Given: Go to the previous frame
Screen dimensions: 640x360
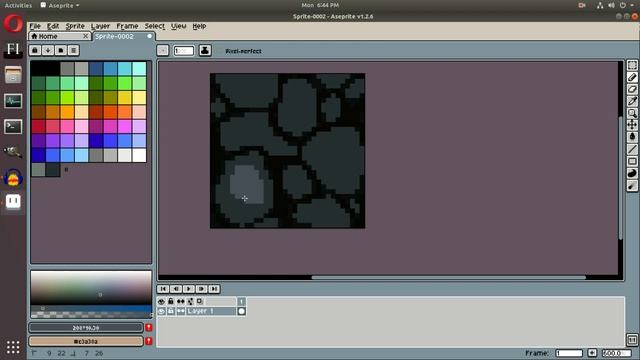Looking at the screenshot, I should [x=176, y=289].
